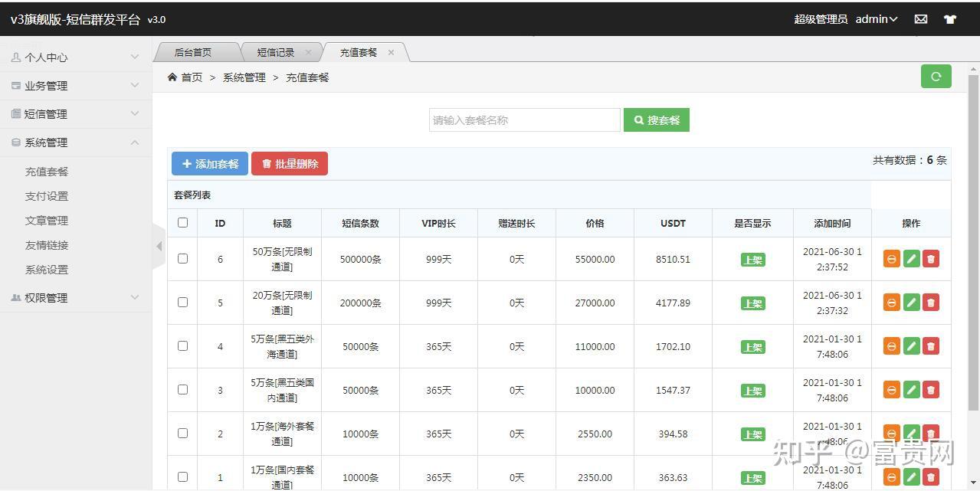This screenshot has height=491, width=980.
Task: Open 文章管理 in the sidebar
Action: [x=47, y=221]
